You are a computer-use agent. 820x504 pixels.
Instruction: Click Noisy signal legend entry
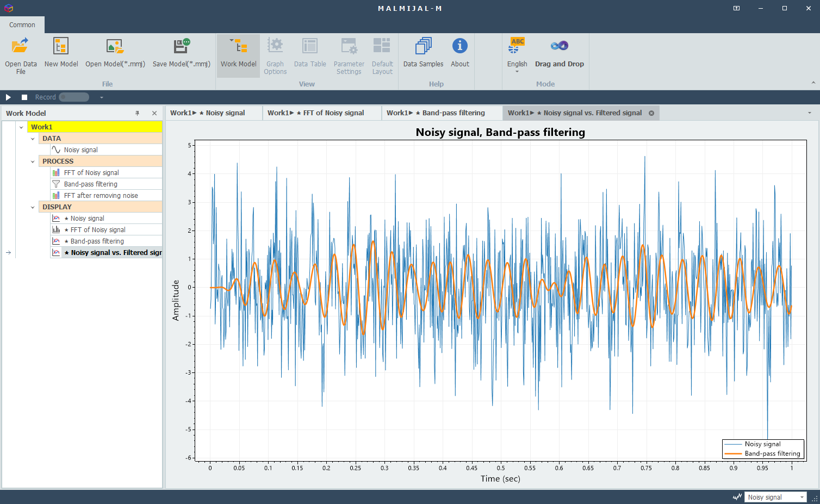coord(762,444)
